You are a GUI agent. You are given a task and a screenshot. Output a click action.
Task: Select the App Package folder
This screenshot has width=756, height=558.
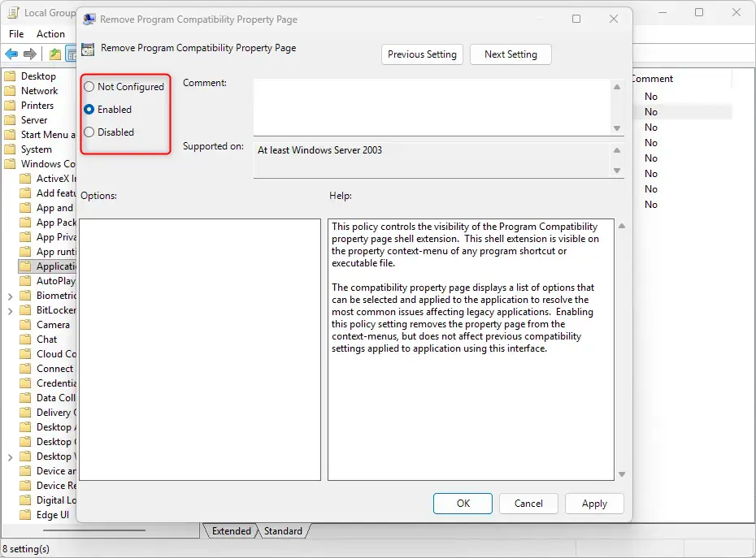point(48,222)
